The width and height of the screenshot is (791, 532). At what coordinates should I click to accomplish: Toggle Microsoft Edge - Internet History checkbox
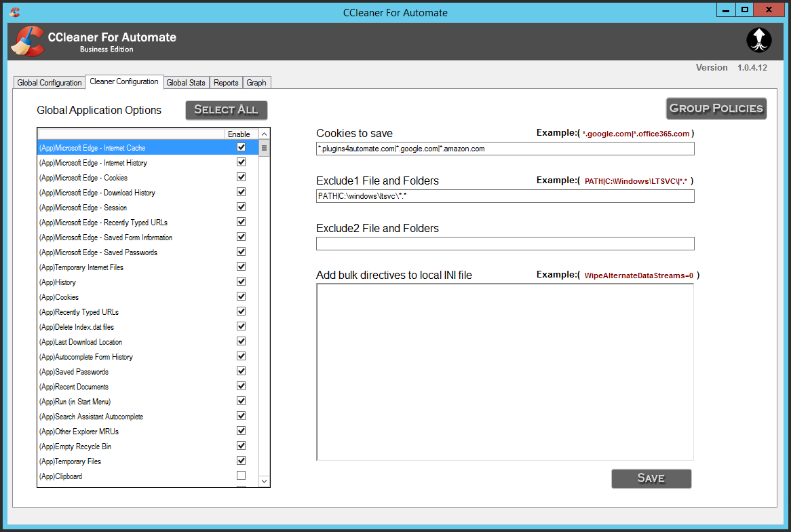tap(241, 162)
